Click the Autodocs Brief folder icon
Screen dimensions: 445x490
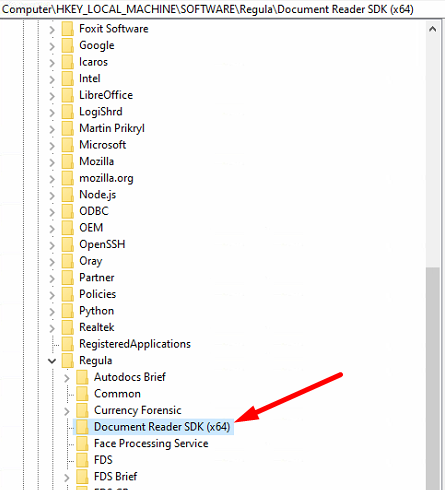tap(82, 377)
